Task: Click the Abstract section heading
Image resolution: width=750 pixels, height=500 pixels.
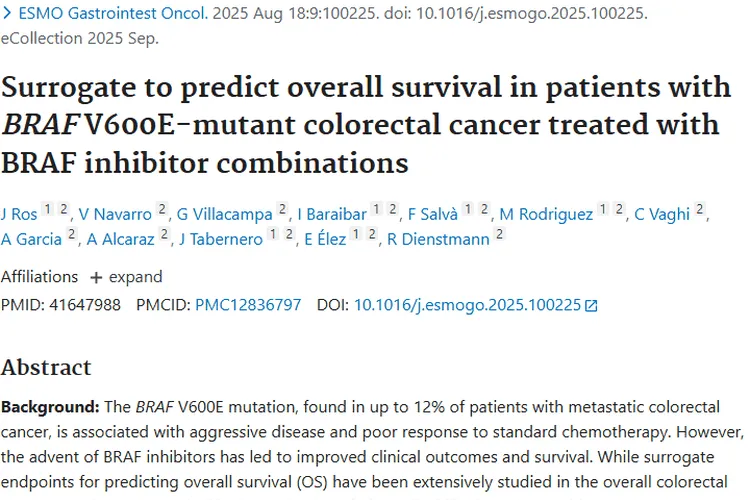Action: click(46, 367)
